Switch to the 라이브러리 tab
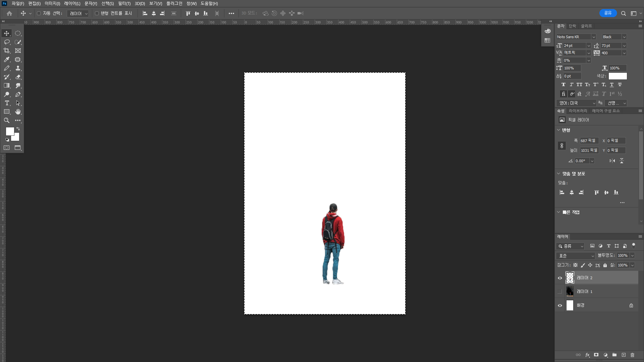This screenshot has width=644, height=362. tap(578, 111)
